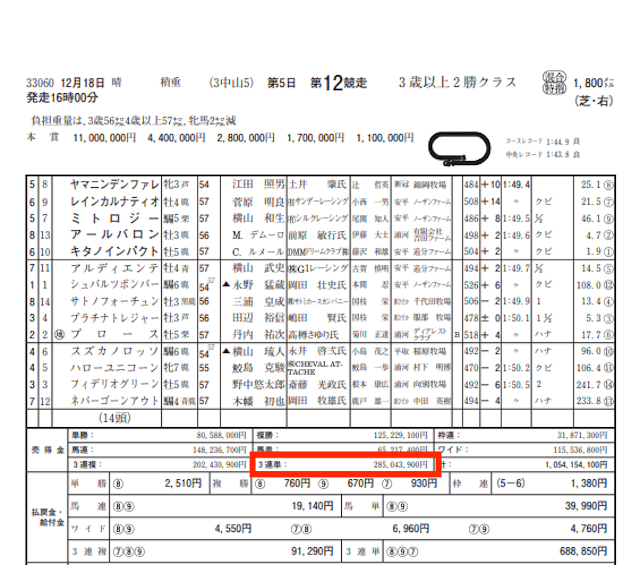This screenshot has height=565, width=640.
Task: Click ワイド sales figure 115,536,800円
Action: [x=580, y=450]
